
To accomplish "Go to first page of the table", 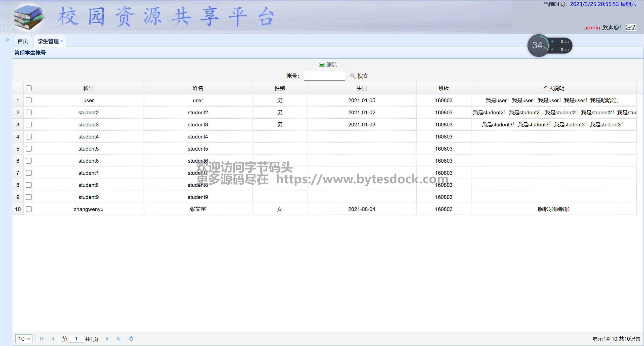I will click(42, 339).
